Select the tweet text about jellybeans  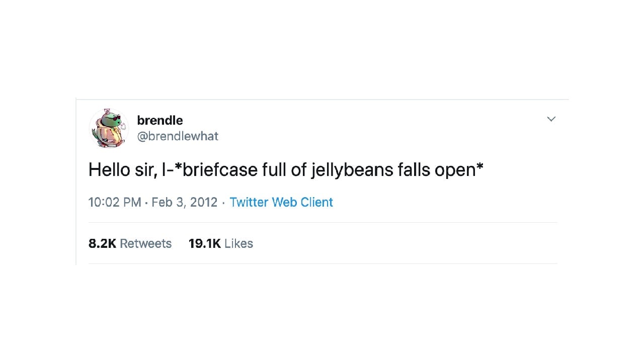point(285,169)
